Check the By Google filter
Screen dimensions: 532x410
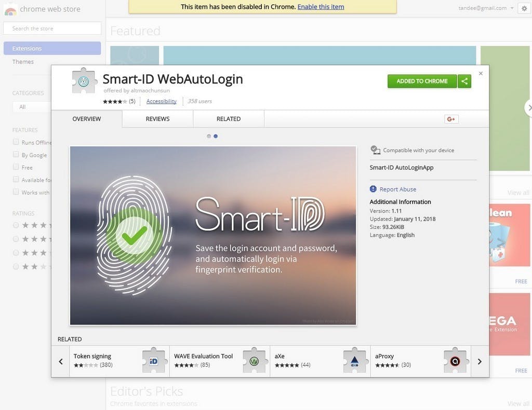(16, 155)
